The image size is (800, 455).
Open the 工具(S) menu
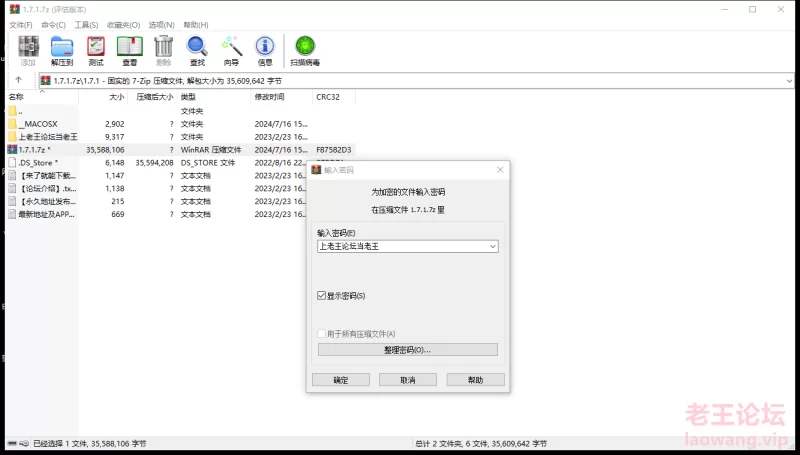pos(86,24)
